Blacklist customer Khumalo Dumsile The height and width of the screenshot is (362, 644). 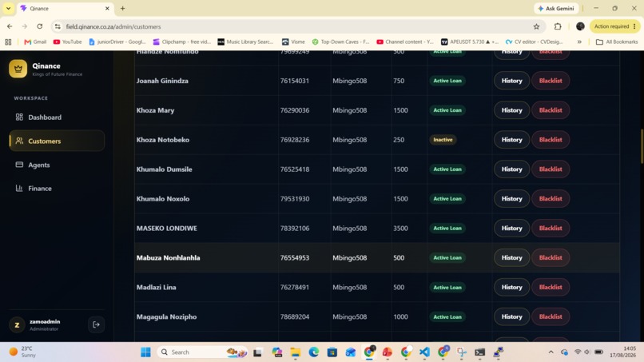pyautogui.click(x=551, y=169)
